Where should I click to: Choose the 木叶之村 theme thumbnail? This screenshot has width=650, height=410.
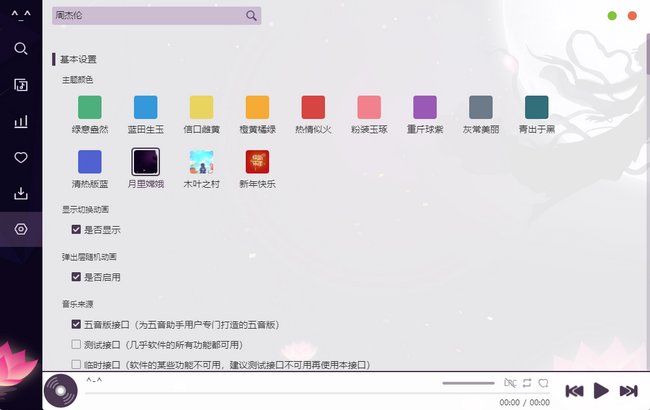click(201, 161)
